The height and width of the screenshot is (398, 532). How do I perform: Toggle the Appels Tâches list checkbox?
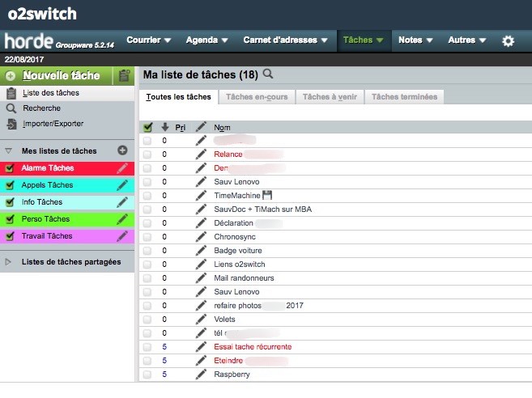10,185
